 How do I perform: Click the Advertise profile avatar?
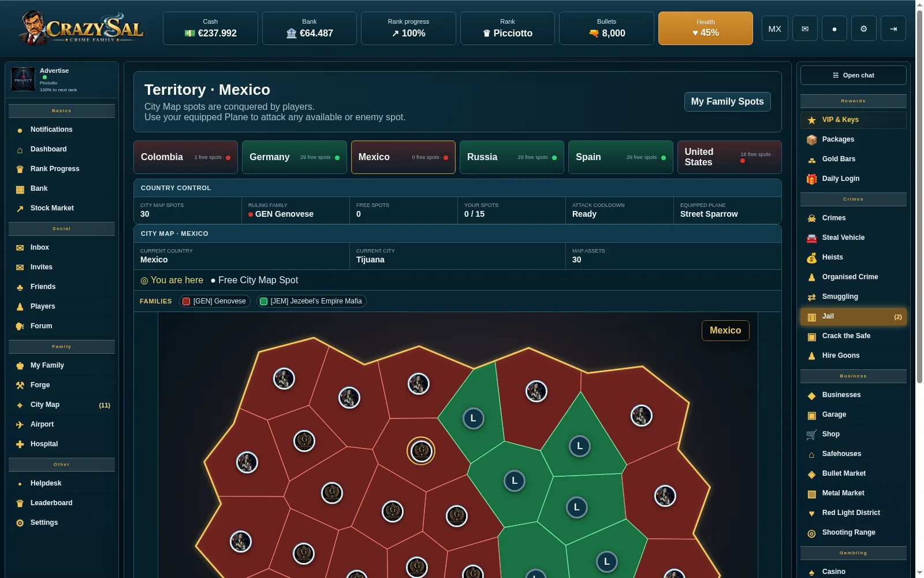(x=23, y=80)
